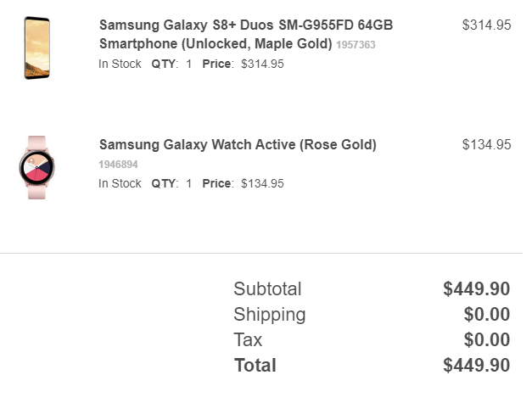Click the Subtotal amount $449.90
This screenshot has width=532, height=403.
pos(476,289)
